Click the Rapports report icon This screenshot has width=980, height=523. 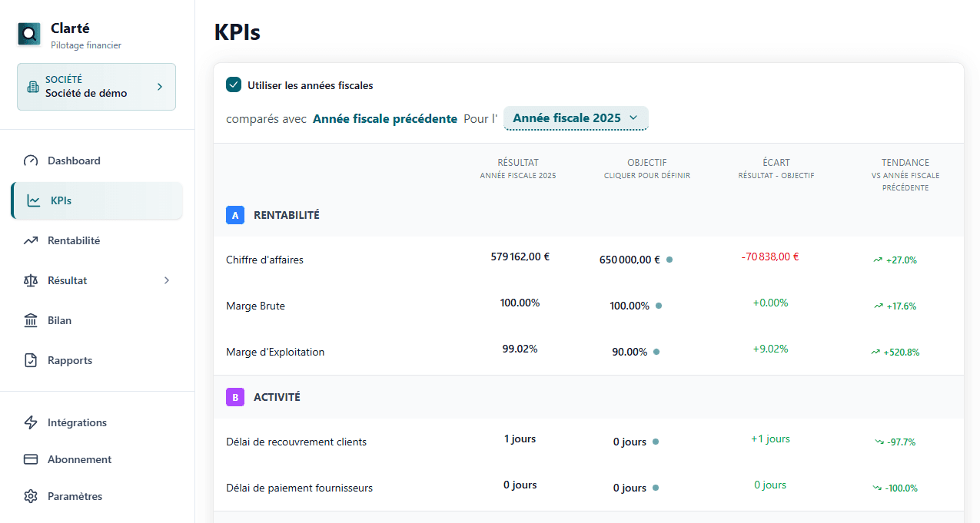tap(31, 360)
